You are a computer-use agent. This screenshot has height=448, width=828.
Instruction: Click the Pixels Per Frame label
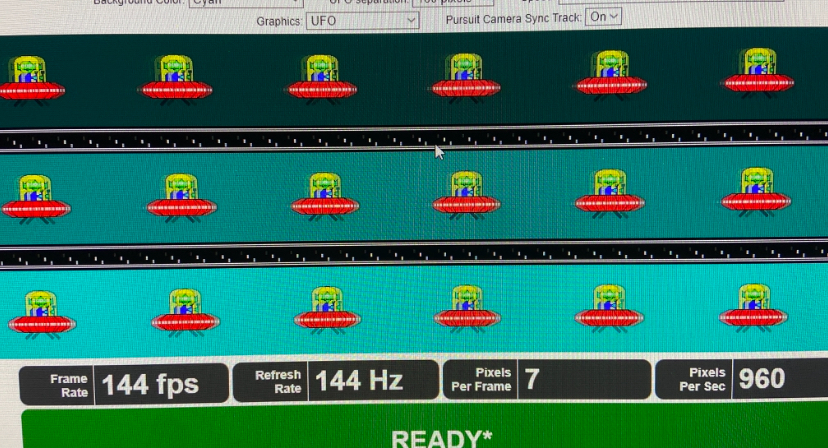pyautogui.click(x=481, y=379)
